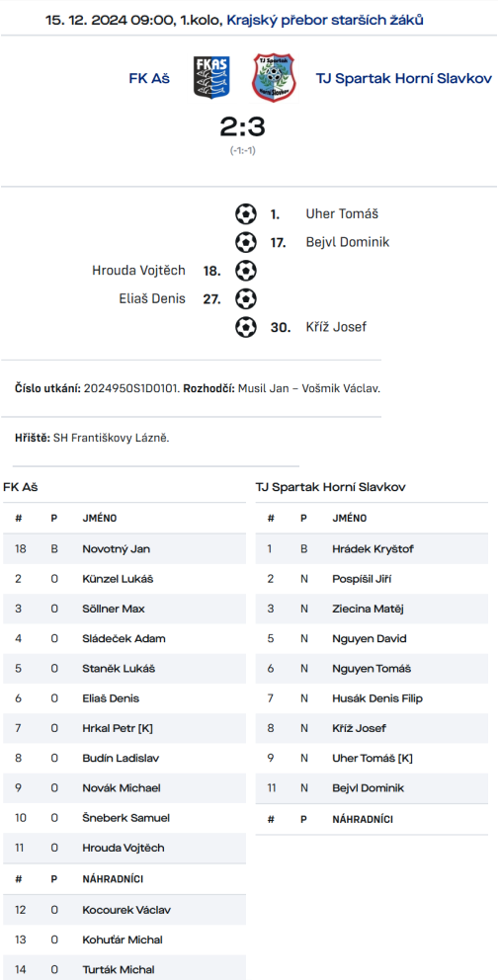Open the FK Aš team name link
Viewport: 499px width, 980px height.
[149, 78]
